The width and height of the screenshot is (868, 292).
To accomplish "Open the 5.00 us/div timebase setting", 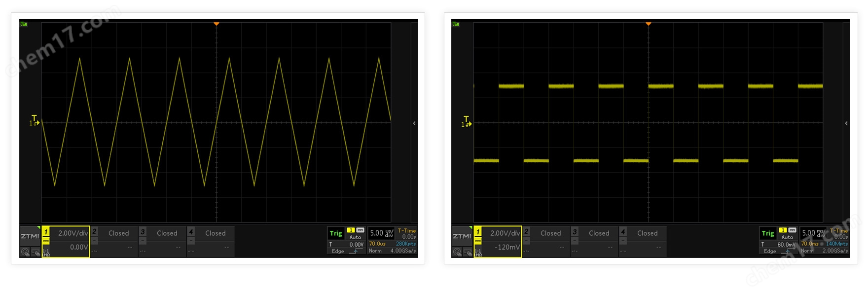I will tap(381, 233).
